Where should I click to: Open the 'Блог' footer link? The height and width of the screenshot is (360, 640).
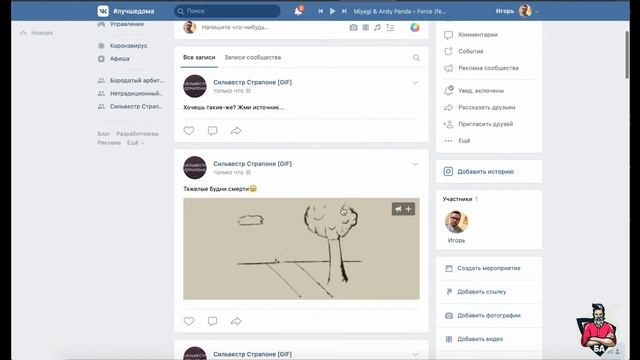click(x=104, y=134)
